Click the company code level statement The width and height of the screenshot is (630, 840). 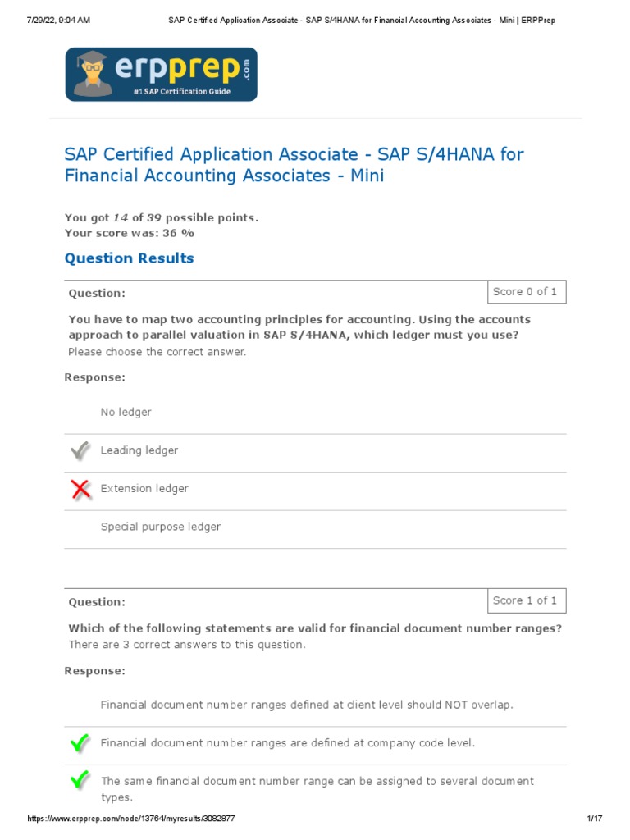(x=287, y=743)
